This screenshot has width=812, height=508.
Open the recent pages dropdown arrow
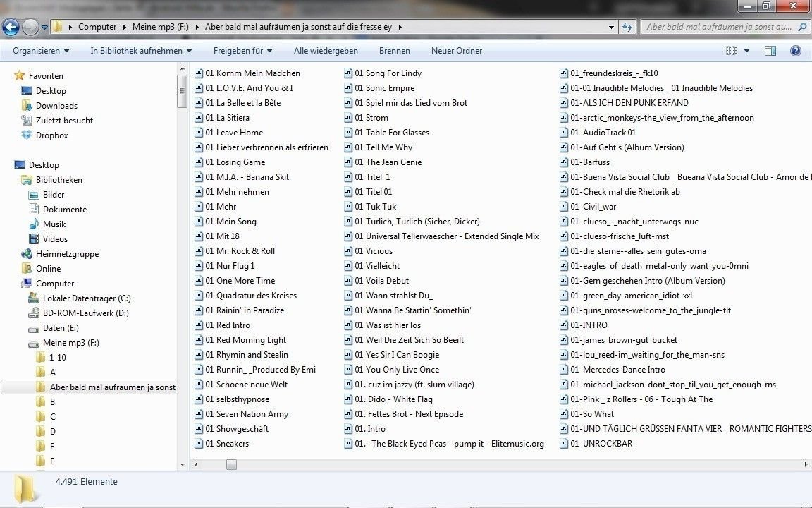point(44,27)
